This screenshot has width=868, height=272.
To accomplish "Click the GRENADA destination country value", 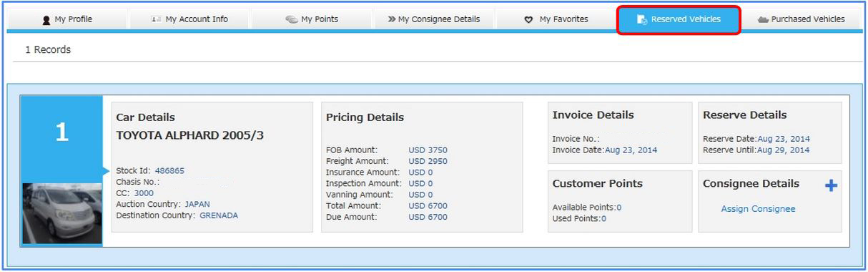I will 219,215.
